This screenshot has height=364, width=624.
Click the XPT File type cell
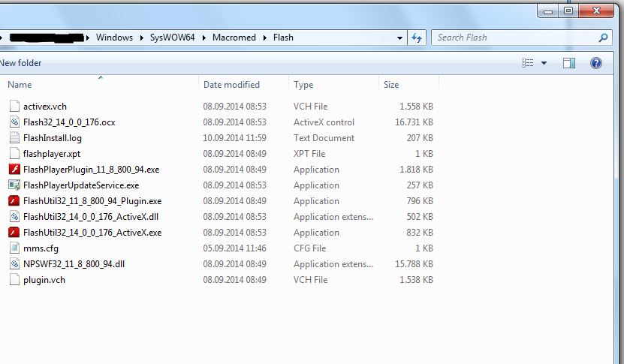coord(309,154)
